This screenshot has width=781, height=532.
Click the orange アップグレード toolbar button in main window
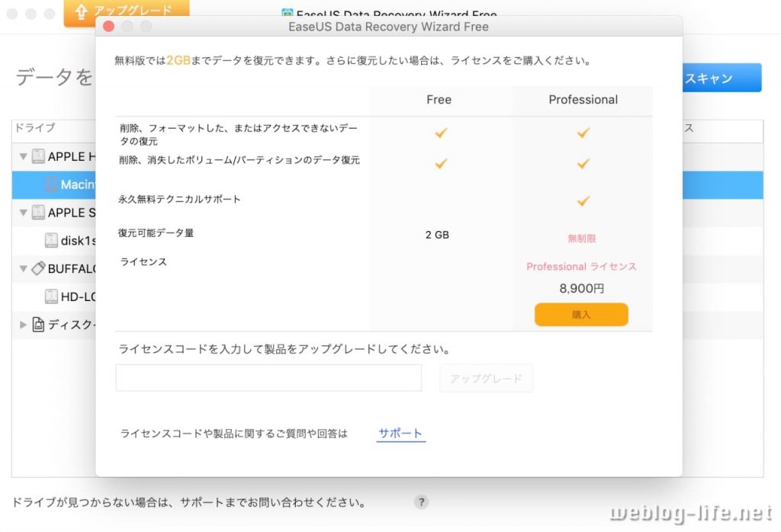coord(127,12)
